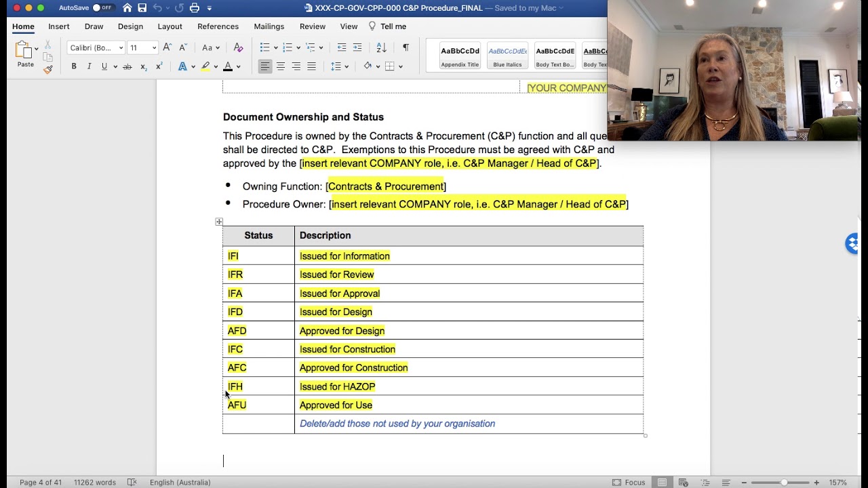Toggle the AutoSave switch
This screenshot has width=868, height=488.
tap(103, 8)
